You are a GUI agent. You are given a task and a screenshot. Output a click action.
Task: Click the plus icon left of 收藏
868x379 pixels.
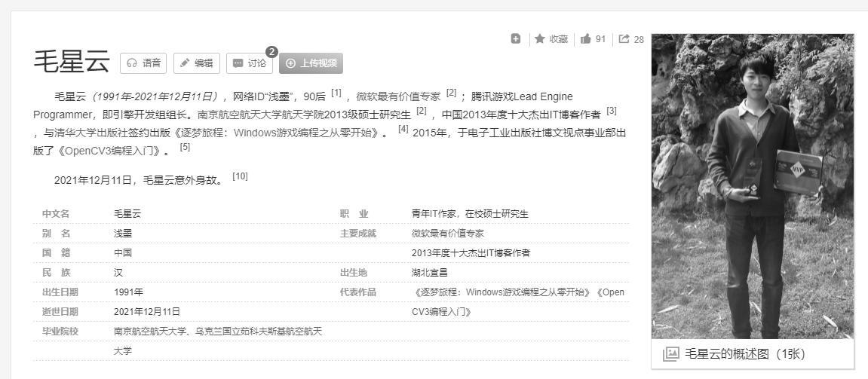(x=516, y=39)
